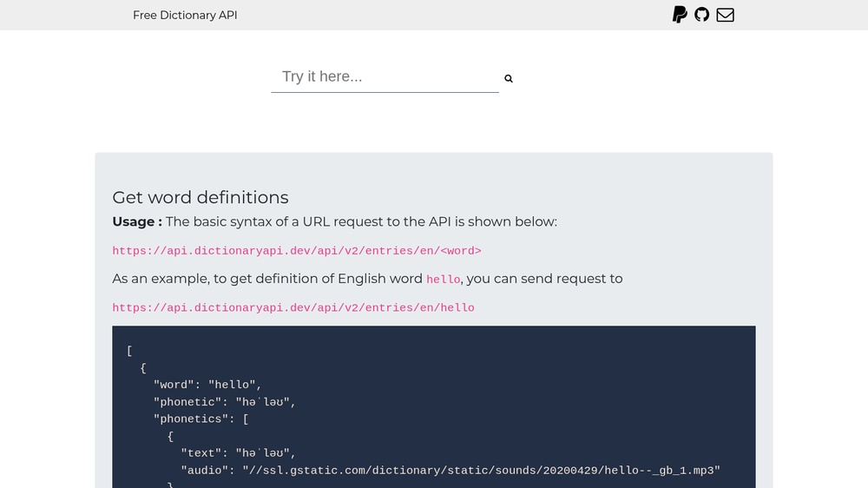Click the "text" phonetics JSON line
This screenshot has width=868, height=488.
(x=238, y=453)
